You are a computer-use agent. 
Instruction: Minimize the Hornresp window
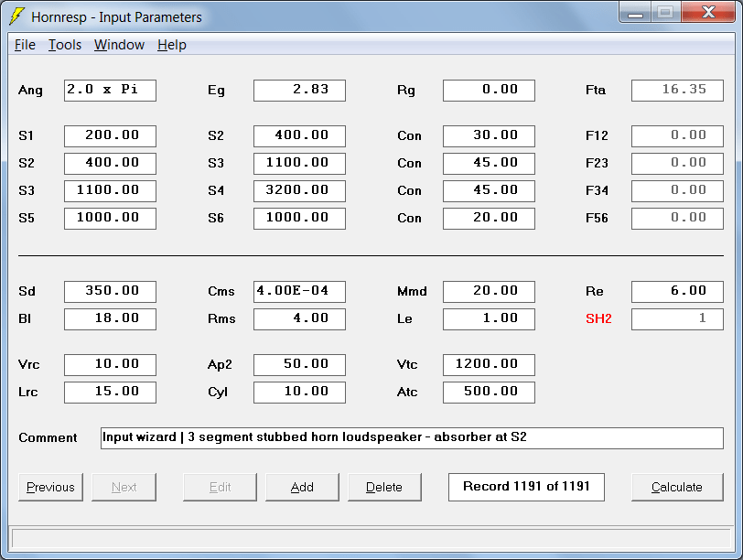coord(635,12)
